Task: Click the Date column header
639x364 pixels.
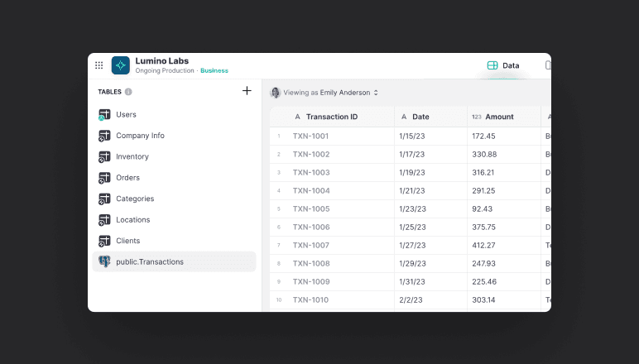Action: click(x=420, y=117)
